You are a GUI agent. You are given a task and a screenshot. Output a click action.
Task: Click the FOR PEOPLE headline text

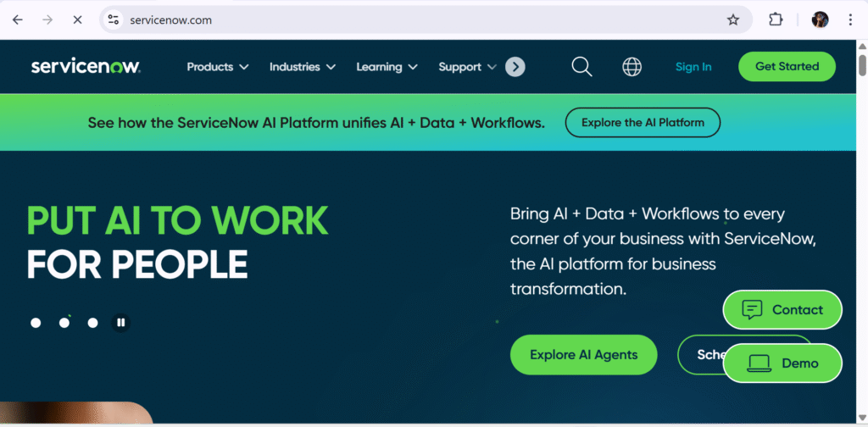click(x=136, y=264)
